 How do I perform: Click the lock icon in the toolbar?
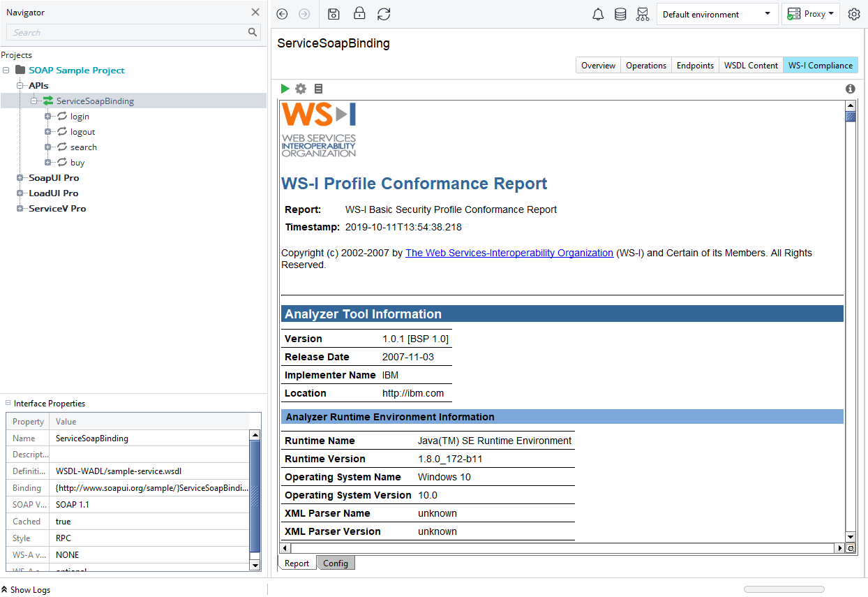pyautogui.click(x=359, y=13)
